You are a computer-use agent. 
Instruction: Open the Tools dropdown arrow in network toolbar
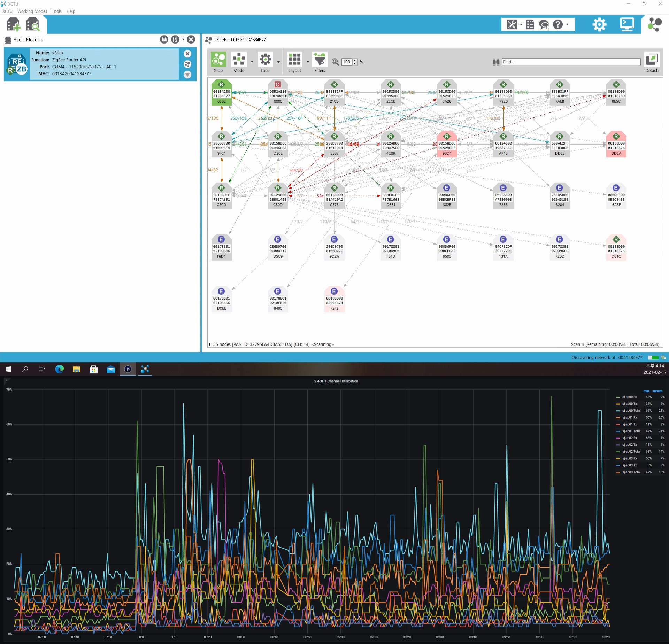[x=278, y=62]
